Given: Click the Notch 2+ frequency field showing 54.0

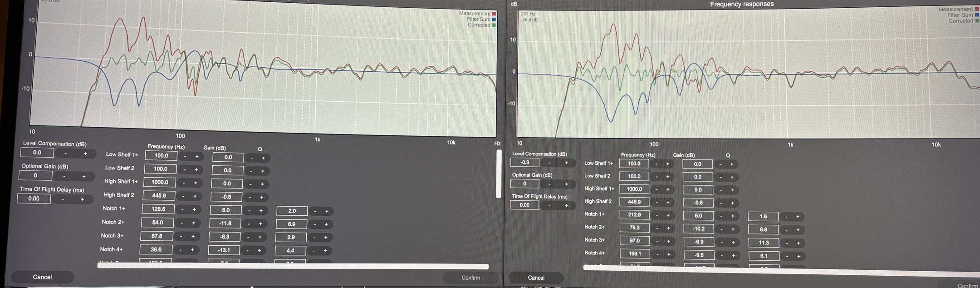Looking at the screenshot, I should point(157,223).
